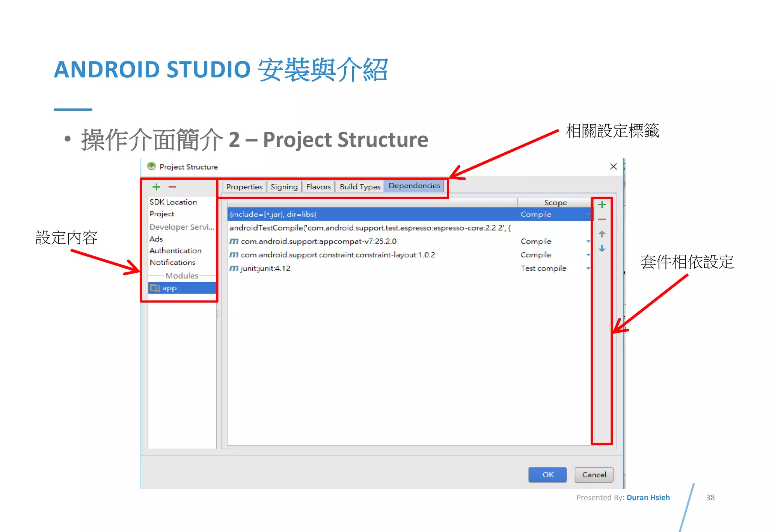
Task: Click Compile scope of appcompat-v7
Action: (536, 241)
